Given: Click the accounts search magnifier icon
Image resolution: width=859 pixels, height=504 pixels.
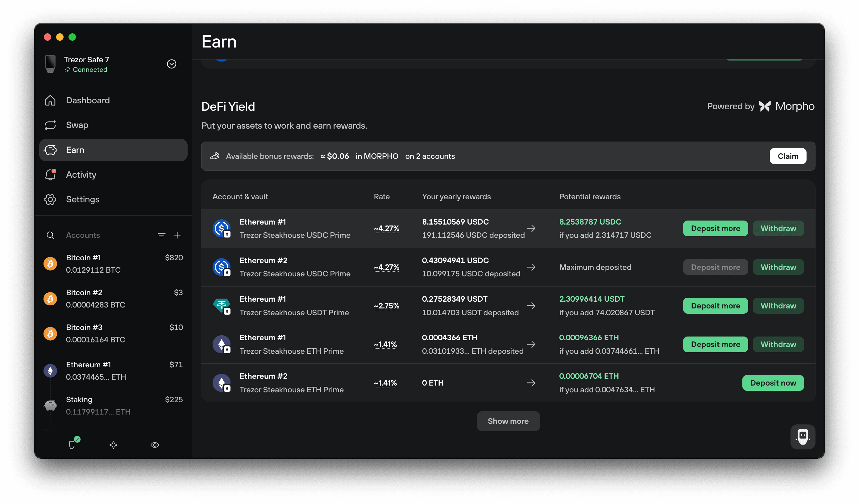Looking at the screenshot, I should 50,235.
